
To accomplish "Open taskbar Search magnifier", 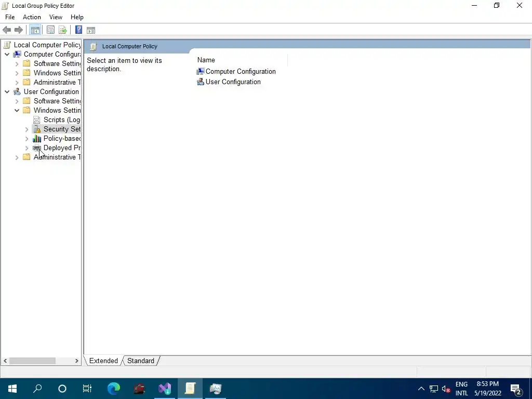I will (37, 389).
